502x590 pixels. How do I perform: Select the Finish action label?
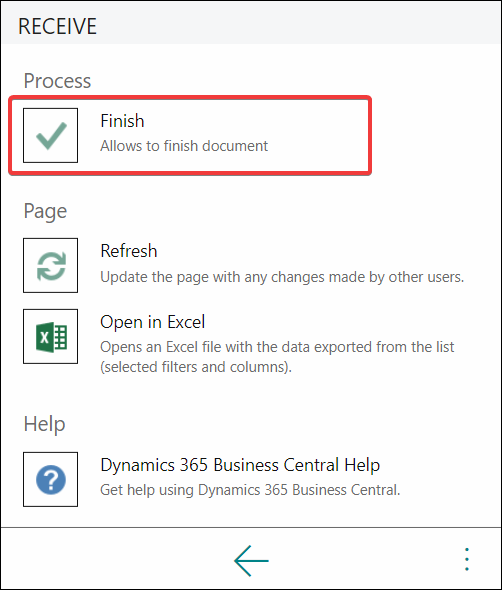122,121
